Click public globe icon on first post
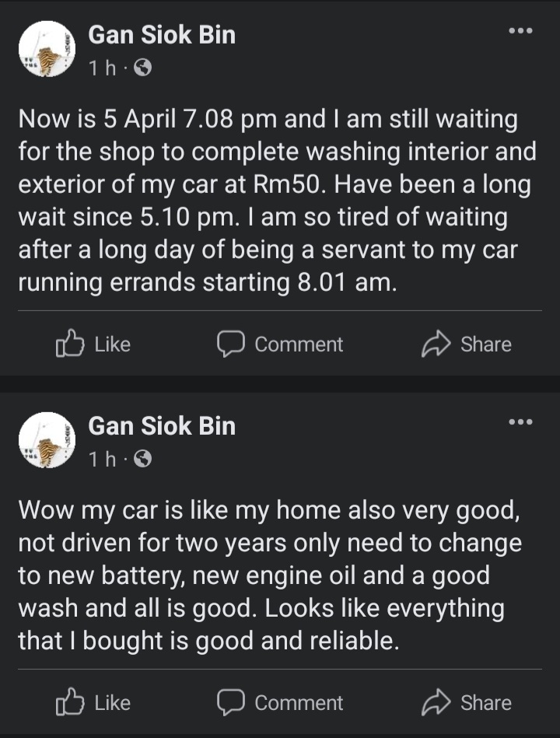This screenshot has height=738, width=560. point(142,68)
